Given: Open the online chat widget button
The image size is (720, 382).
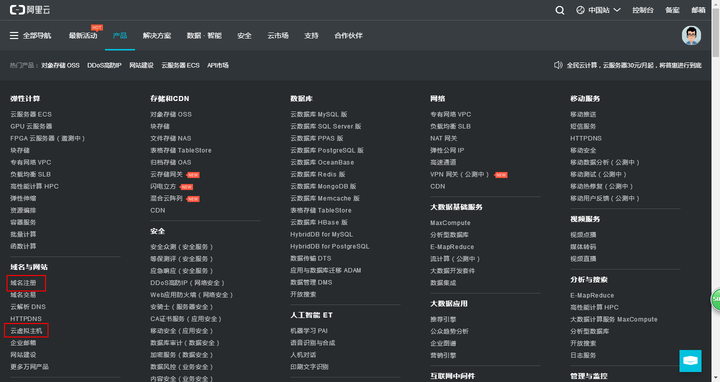Looking at the screenshot, I should [690, 360].
